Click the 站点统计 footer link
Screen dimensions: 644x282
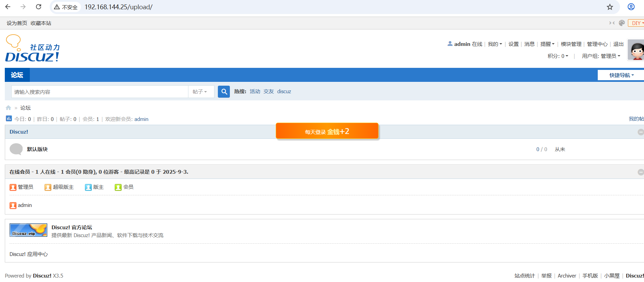[x=524, y=275]
